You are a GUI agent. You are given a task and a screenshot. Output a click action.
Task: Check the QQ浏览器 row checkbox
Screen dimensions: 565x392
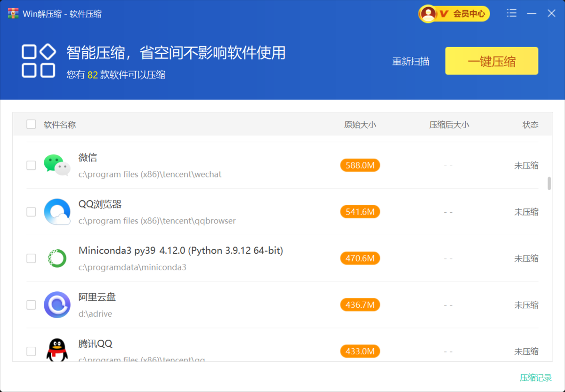click(31, 212)
